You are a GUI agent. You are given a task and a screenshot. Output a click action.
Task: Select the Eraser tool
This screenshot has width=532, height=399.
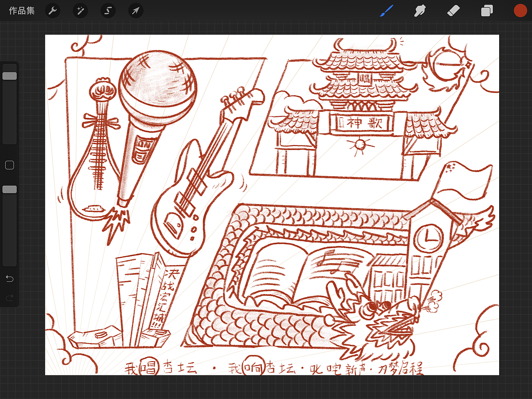(453, 11)
